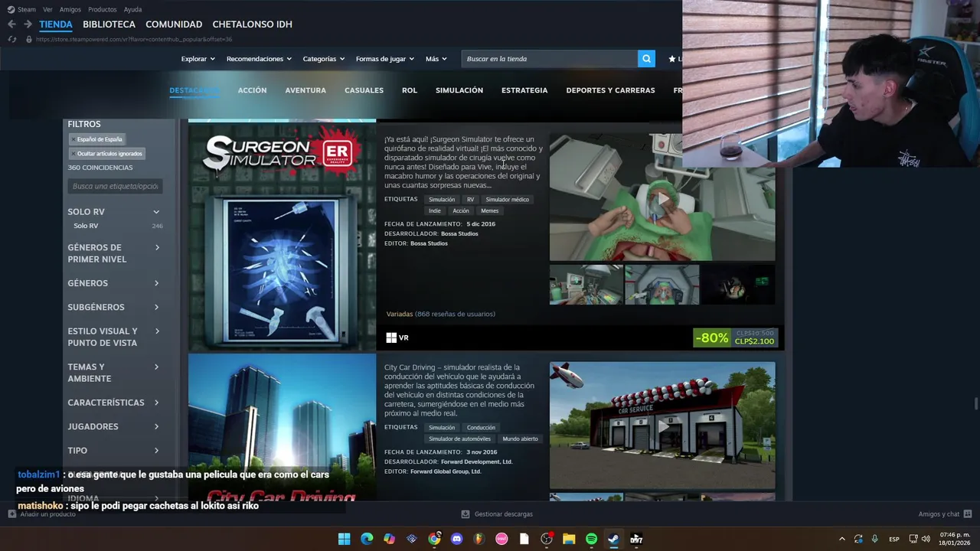The image size is (980, 551).
Task: Click the star wishlist icon
Action: 671,59
